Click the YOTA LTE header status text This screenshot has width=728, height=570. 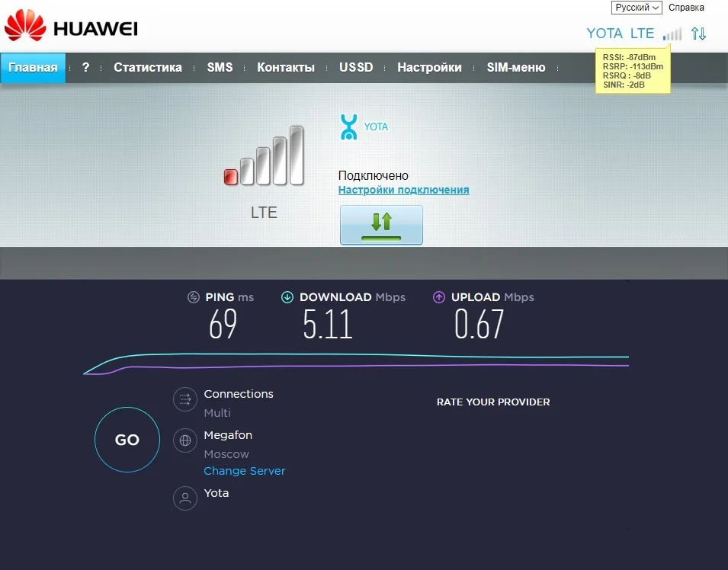(621, 34)
